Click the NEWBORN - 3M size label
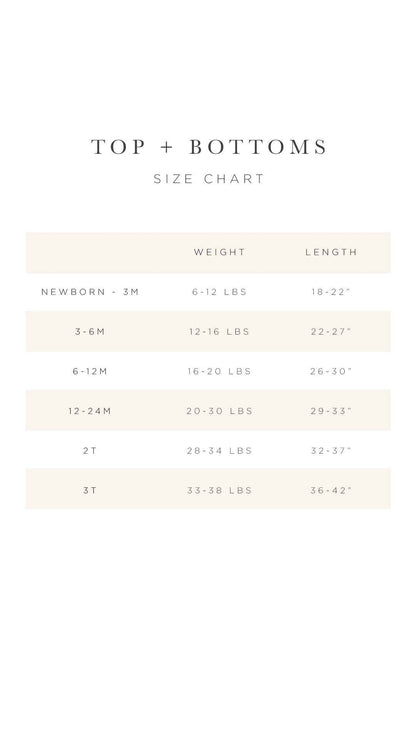This screenshot has width=416, height=740. (x=90, y=292)
